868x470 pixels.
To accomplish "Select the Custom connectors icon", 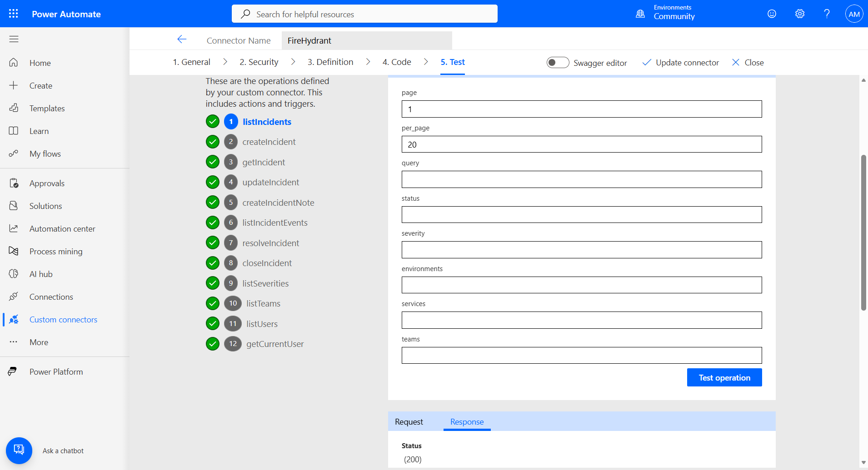I will (14, 319).
